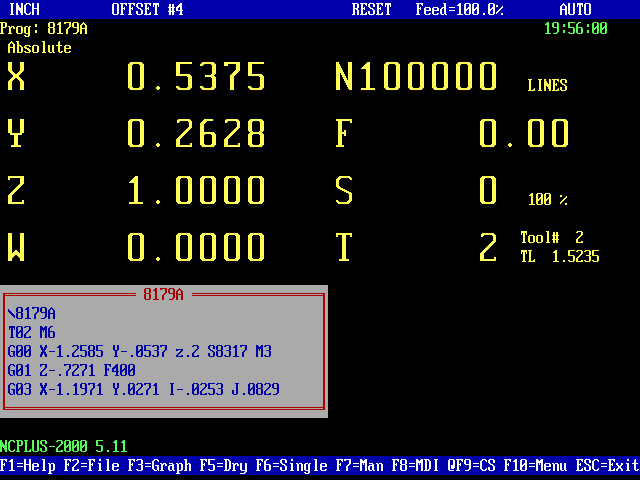Click the Y axis value 0.2628
Screen dimensions: 640x480
tap(196, 133)
